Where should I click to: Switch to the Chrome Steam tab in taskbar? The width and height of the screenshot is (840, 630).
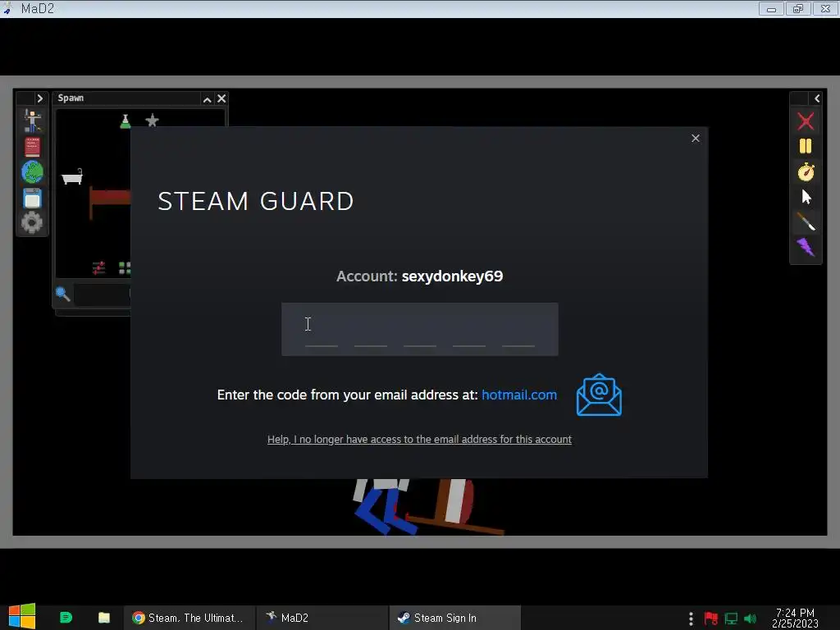tap(189, 618)
